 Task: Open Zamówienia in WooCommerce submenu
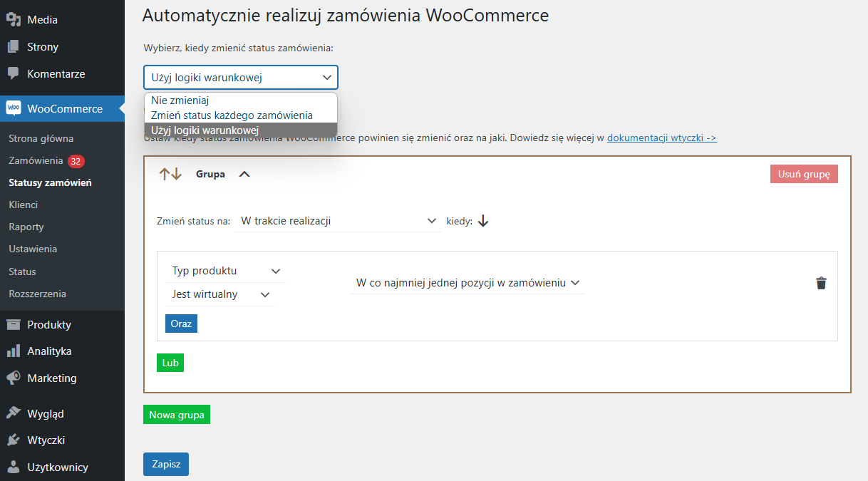coord(36,160)
